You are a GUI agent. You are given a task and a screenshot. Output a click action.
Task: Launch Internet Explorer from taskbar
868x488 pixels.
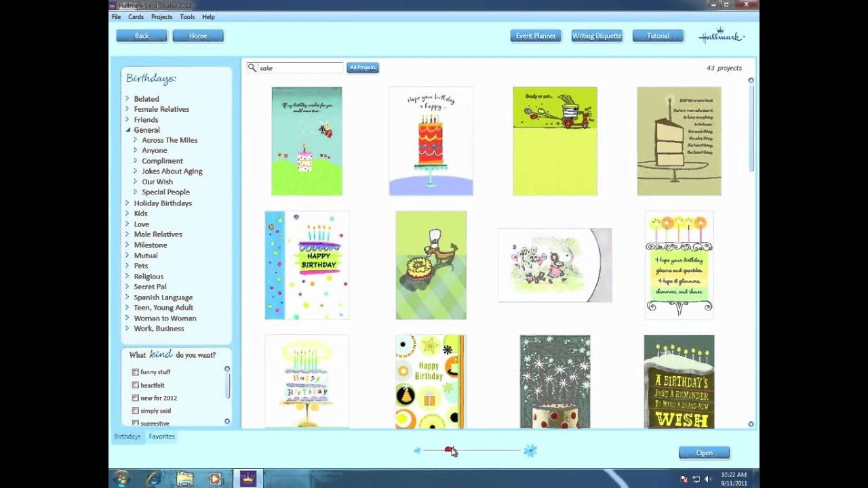154,479
